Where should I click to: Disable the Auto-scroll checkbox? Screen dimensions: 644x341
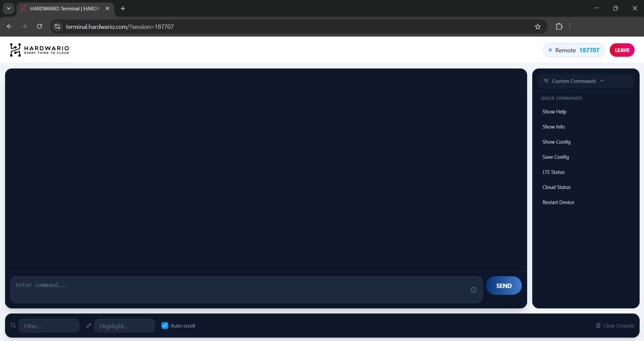point(165,326)
